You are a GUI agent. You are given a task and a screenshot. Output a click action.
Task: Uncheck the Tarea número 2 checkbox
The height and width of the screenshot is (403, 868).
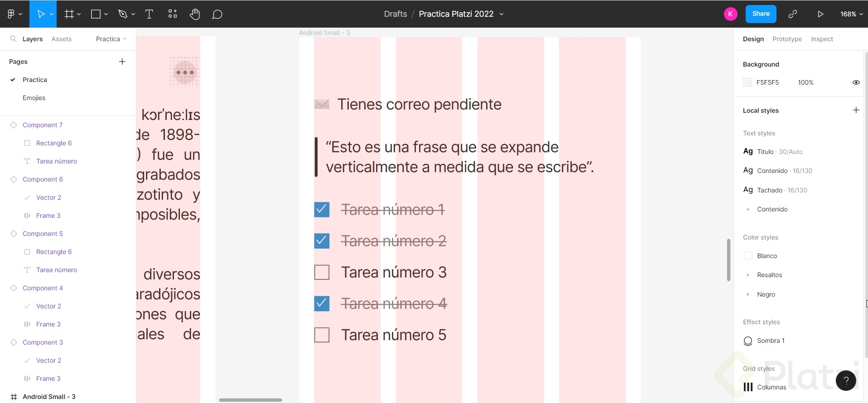pyautogui.click(x=322, y=241)
